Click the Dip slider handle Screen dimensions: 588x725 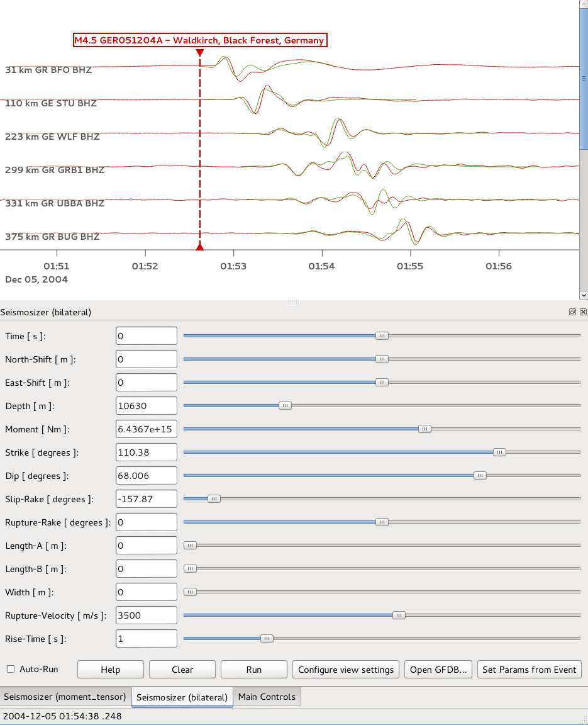(x=480, y=475)
